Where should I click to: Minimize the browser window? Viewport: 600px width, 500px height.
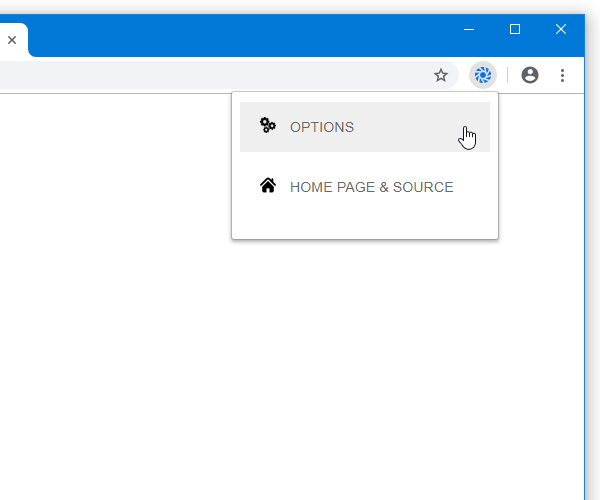469,29
